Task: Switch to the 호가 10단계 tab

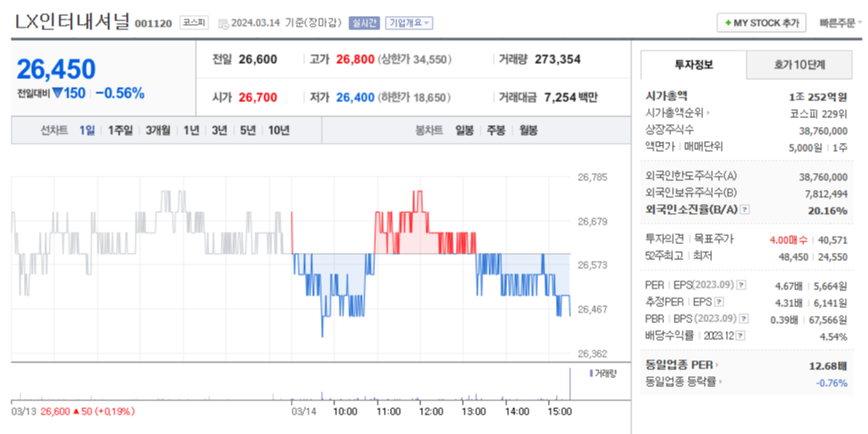Action: [x=799, y=65]
